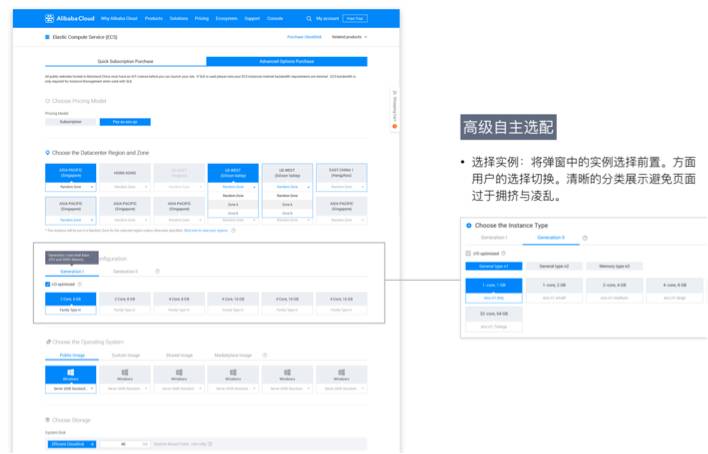Open the Efficient Cloud Disk dropdown
708x454 pixels.
click(x=72, y=444)
